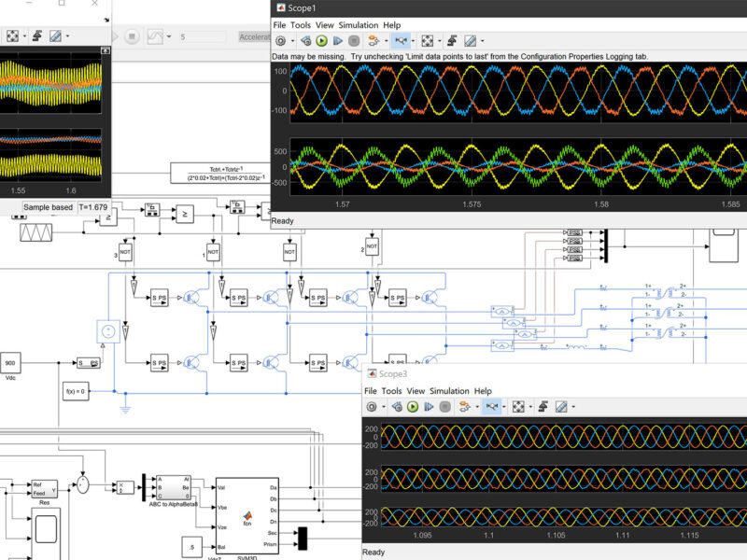Toggle the Zoom tool in Scope3
The width and height of the screenshot is (747, 560).
(492, 407)
